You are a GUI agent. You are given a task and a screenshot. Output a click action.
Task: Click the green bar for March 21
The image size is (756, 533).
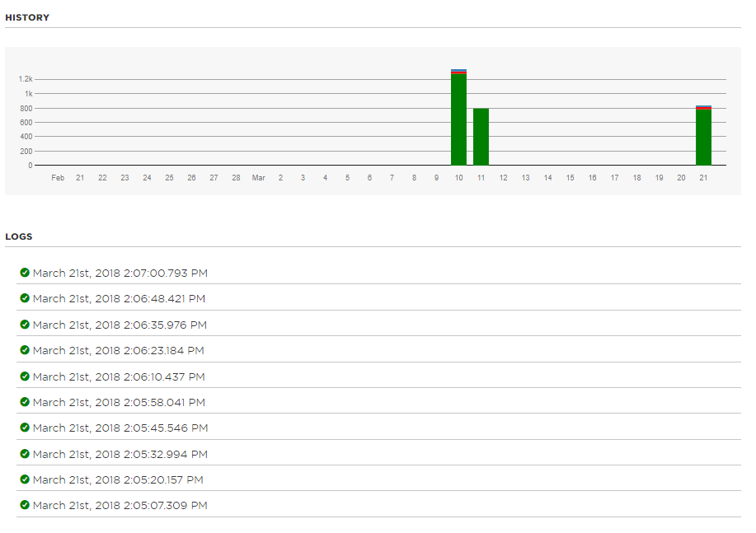[x=703, y=138]
